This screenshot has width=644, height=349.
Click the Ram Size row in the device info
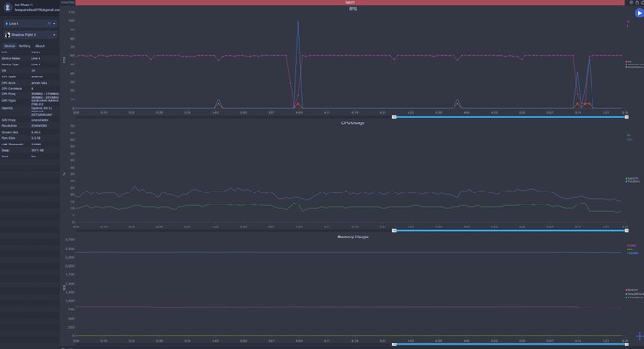[x=29, y=138]
